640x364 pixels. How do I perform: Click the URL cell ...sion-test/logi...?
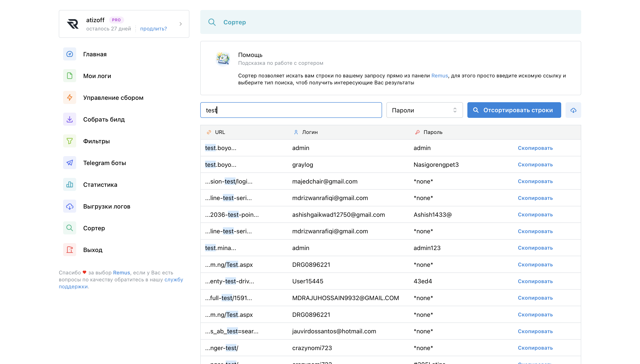click(229, 181)
